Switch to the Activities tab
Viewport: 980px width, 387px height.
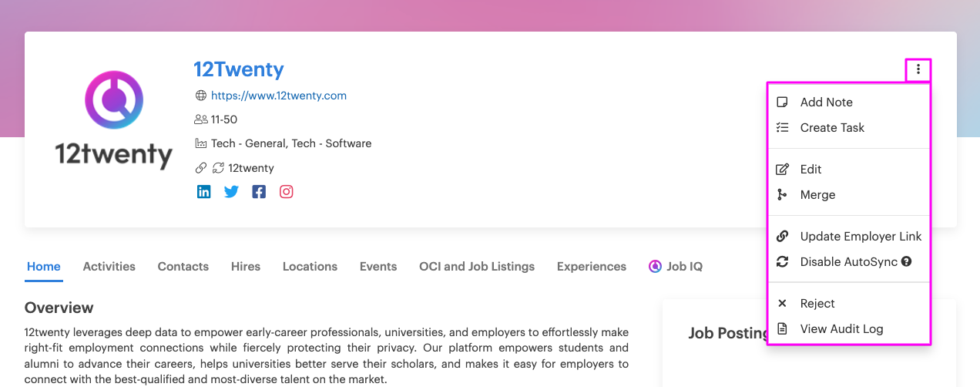[x=109, y=267]
